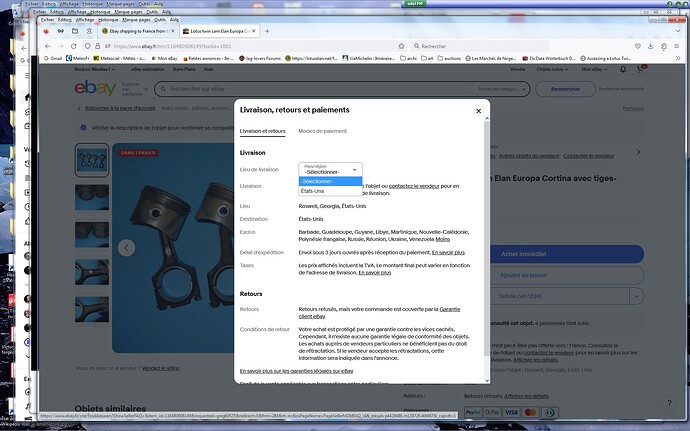This screenshot has height=431, width=690.
Task: Switch to the Modes de paiement tab
Action: tap(323, 131)
